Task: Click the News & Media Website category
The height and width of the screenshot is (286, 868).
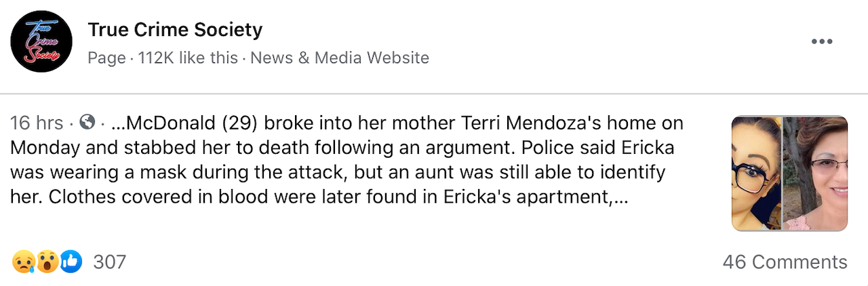Action: [340, 58]
